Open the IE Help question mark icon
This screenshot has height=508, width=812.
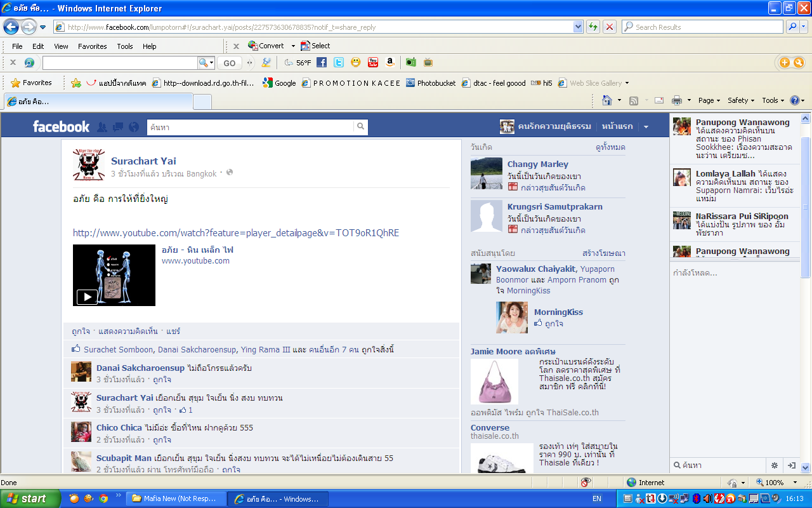[x=795, y=100]
